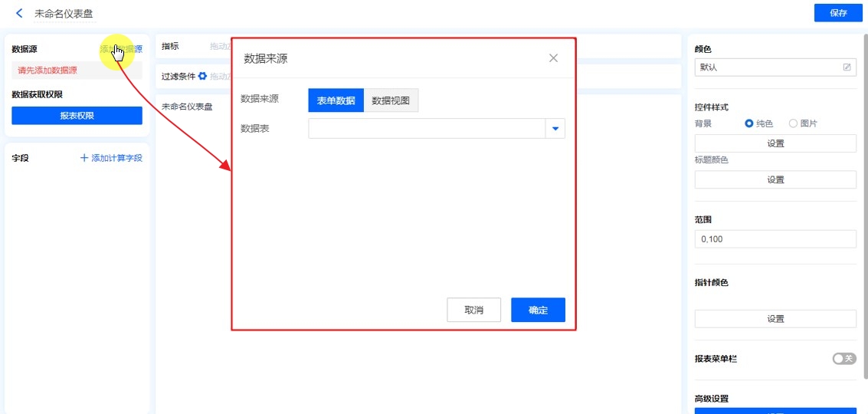This screenshot has width=868, height=414.
Task: Close the 数据来源 dialog with the X
Action: (553, 58)
